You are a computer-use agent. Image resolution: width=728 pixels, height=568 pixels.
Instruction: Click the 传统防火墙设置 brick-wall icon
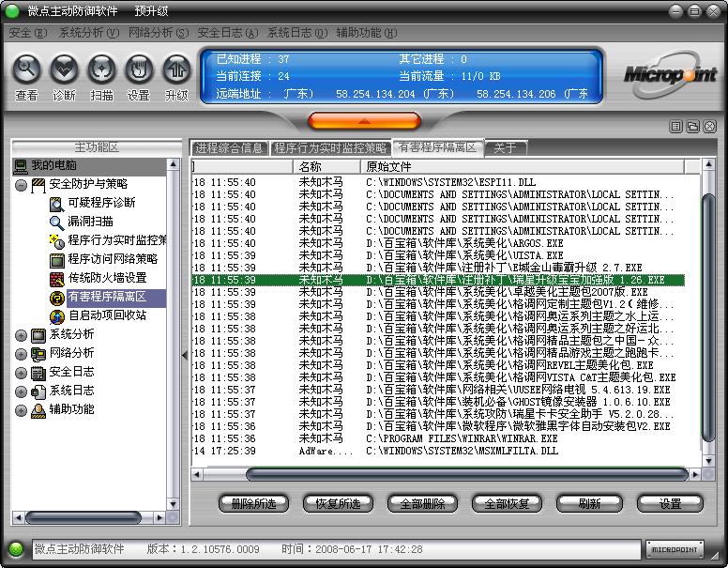click(56, 280)
